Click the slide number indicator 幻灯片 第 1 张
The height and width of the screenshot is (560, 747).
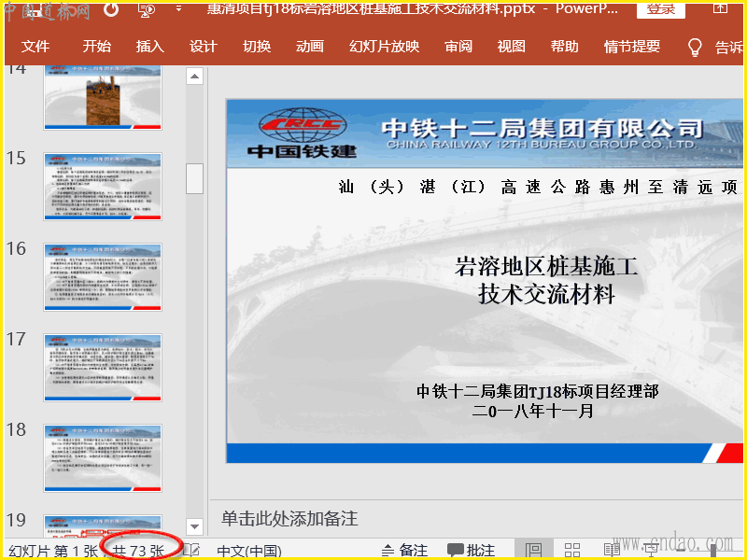[53, 551]
